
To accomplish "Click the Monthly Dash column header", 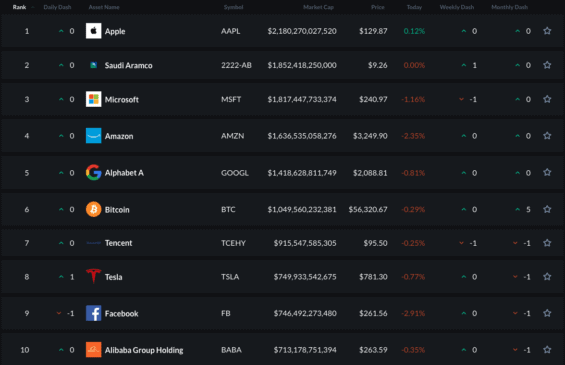I will point(510,7).
